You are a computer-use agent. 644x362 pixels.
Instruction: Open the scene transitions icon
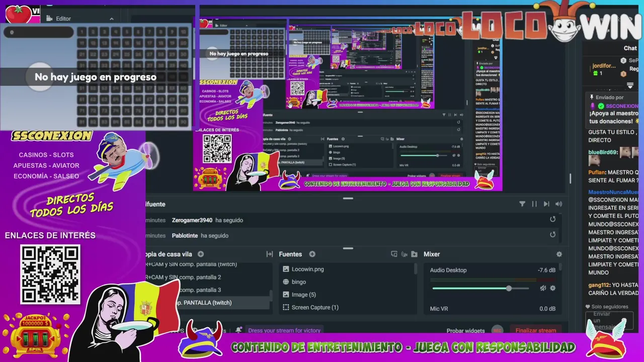(270, 254)
